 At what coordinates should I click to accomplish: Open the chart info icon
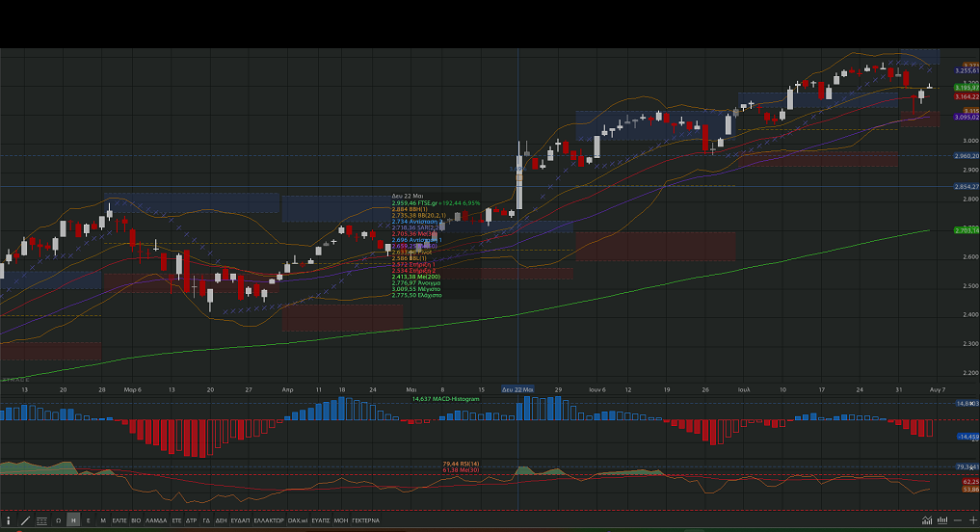8,520
